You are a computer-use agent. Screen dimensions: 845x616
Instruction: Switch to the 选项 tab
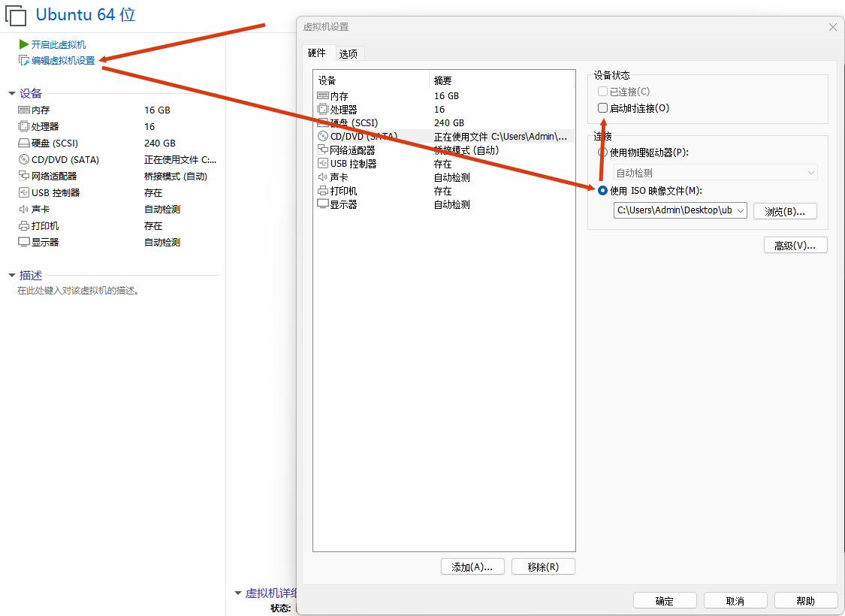coord(348,54)
